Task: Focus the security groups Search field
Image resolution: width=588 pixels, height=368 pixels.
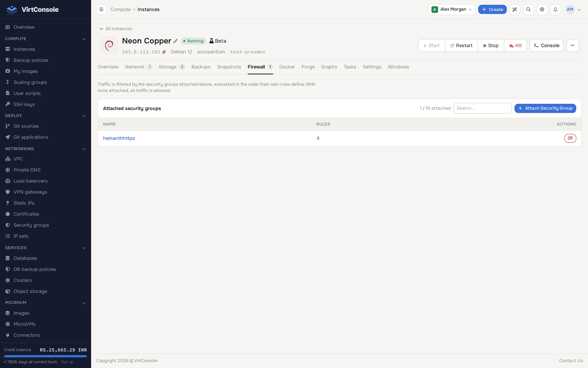Action: point(482,108)
